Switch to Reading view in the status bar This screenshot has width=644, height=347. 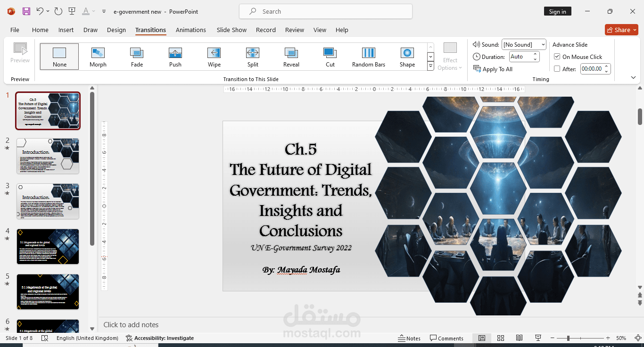[x=519, y=338]
